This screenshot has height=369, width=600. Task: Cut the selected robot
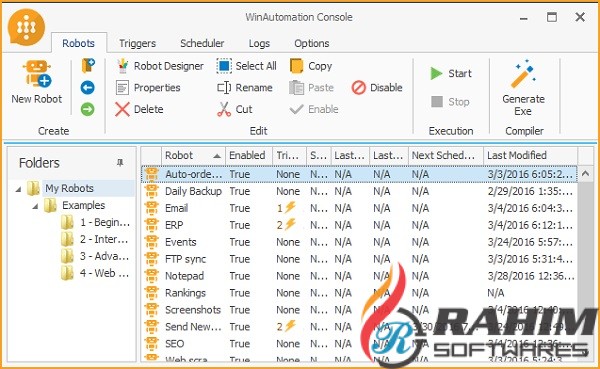click(x=235, y=109)
